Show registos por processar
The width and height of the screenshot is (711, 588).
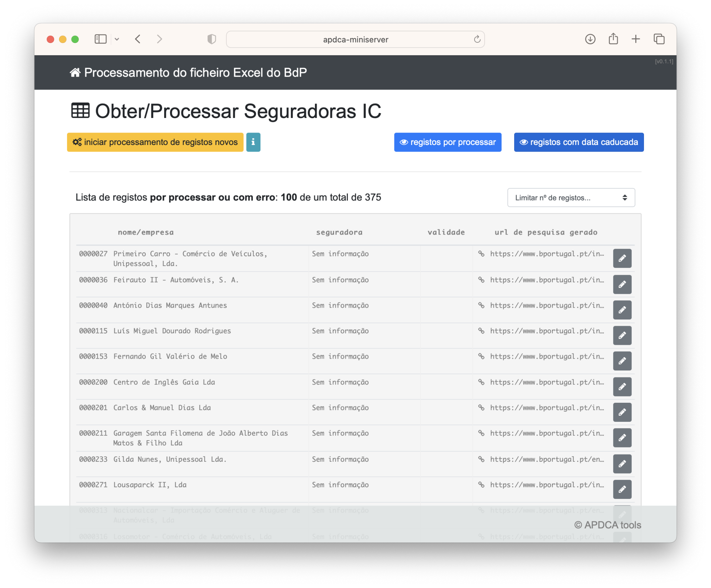[x=447, y=142]
